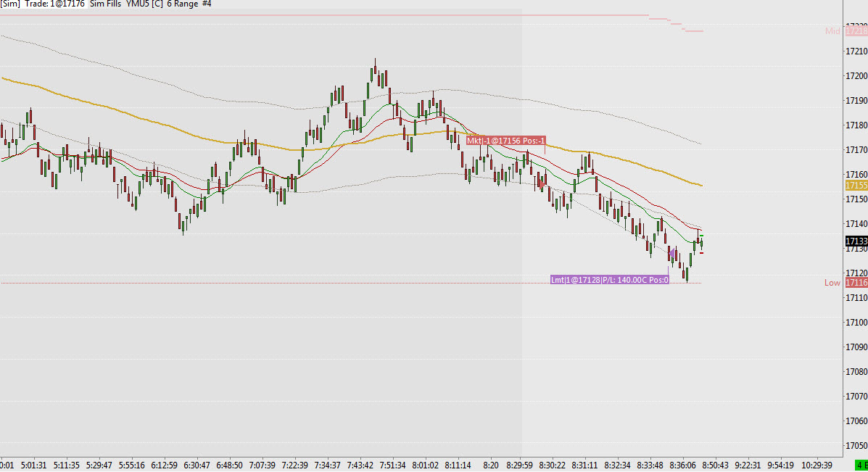Viewport: 868px width, 472px height.
Task: Click the 17070 price scale label
Action: click(x=856, y=397)
